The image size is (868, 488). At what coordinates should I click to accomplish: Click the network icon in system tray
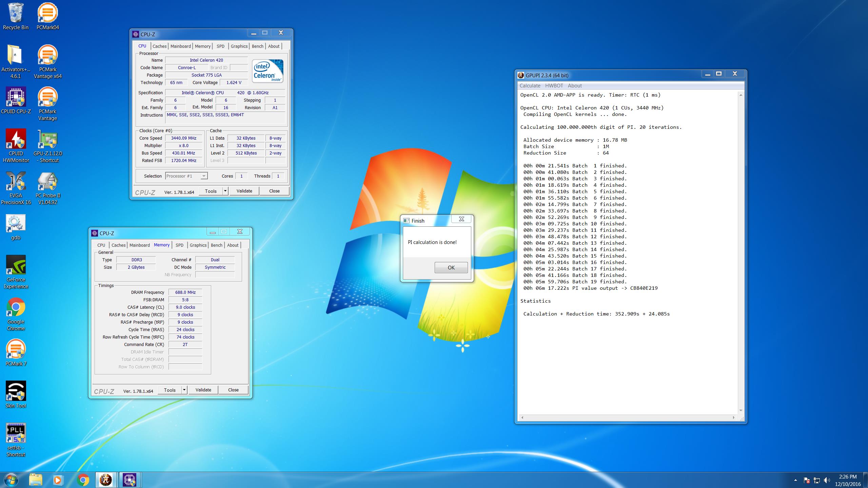[817, 480]
